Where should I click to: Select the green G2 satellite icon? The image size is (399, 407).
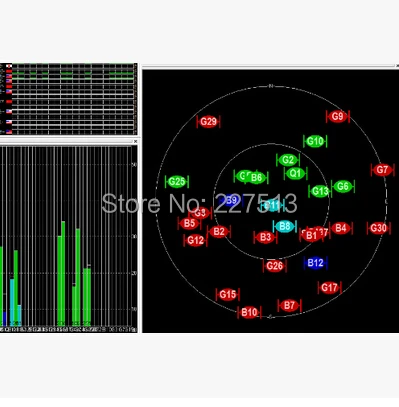pyautogui.click(x=288, y=160)
